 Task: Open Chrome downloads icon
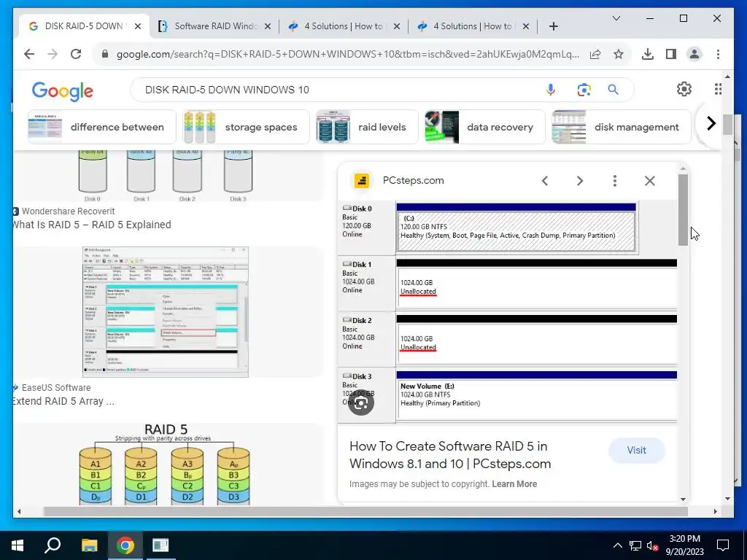[648, 54]
